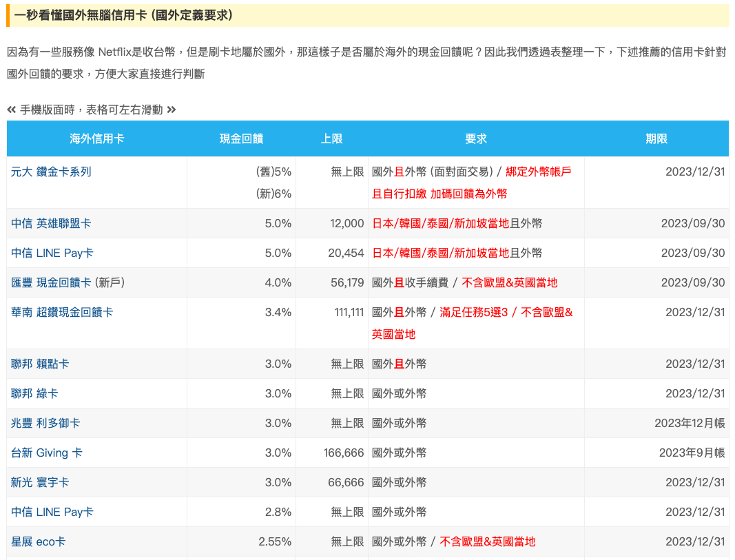The width and height of the screenshot is (735, 560).
Task: Click requirement text in 星展 eco卡 row
Action: [453, 541]
